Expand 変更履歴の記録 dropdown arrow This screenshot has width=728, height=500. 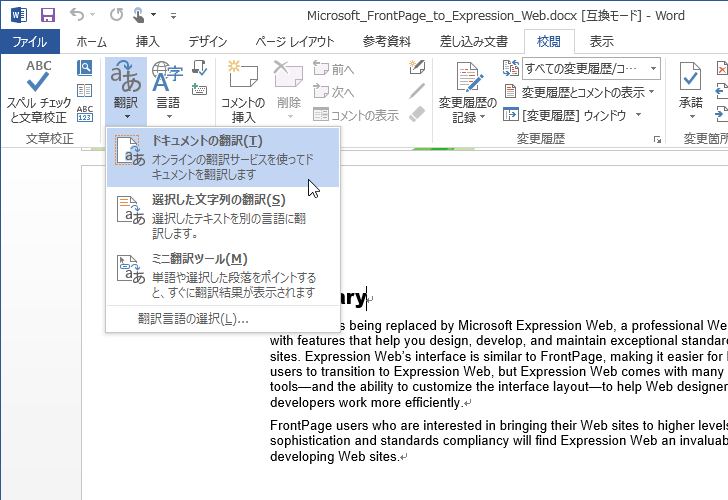point(482,117)
